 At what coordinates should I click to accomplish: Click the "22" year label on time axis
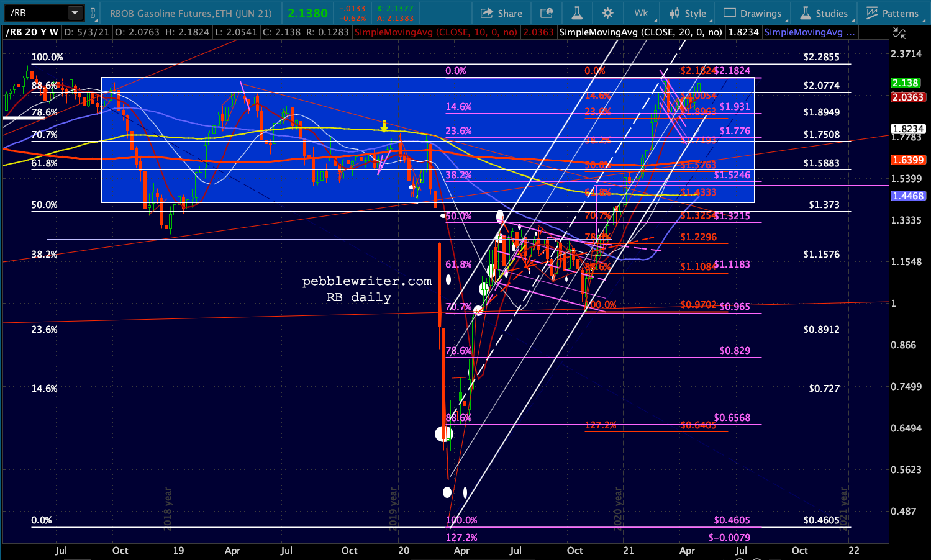click(x=854, y=551)
